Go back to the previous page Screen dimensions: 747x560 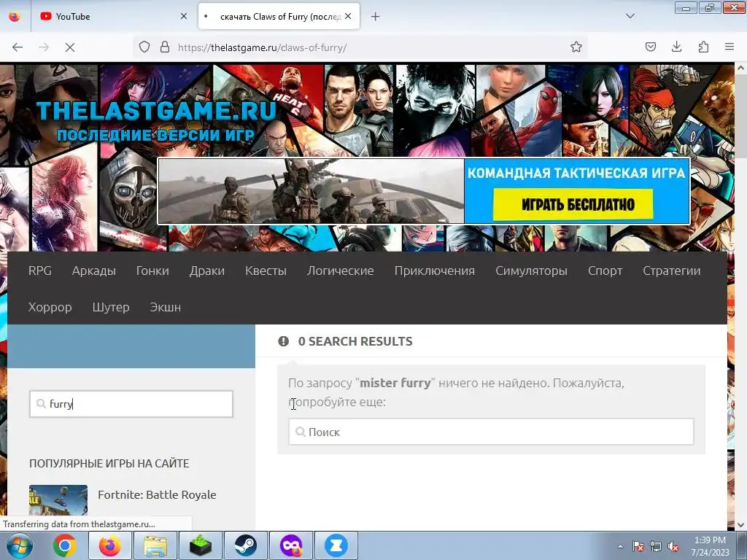18,47
